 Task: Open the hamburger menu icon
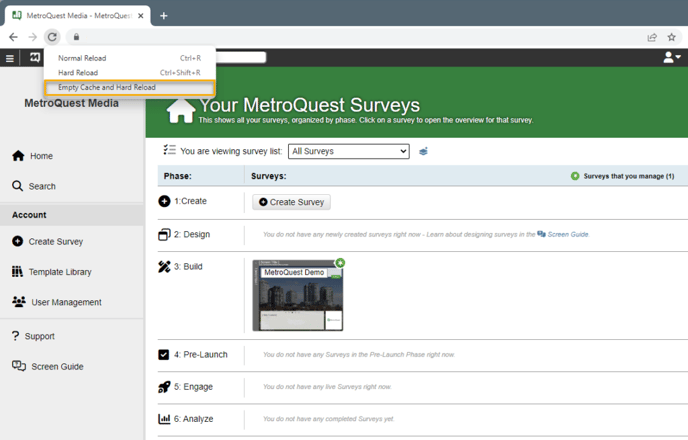click(11, 58)
